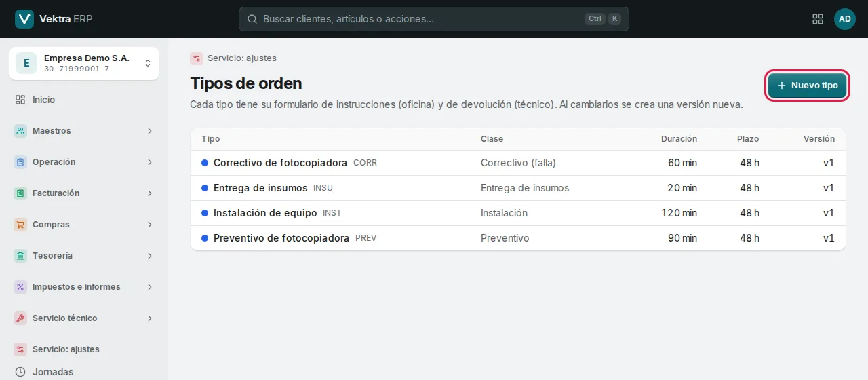Viewport: 868px width, 380px height.
Task: Open the AD user avatar menu
Action: (x=845, y=19)
